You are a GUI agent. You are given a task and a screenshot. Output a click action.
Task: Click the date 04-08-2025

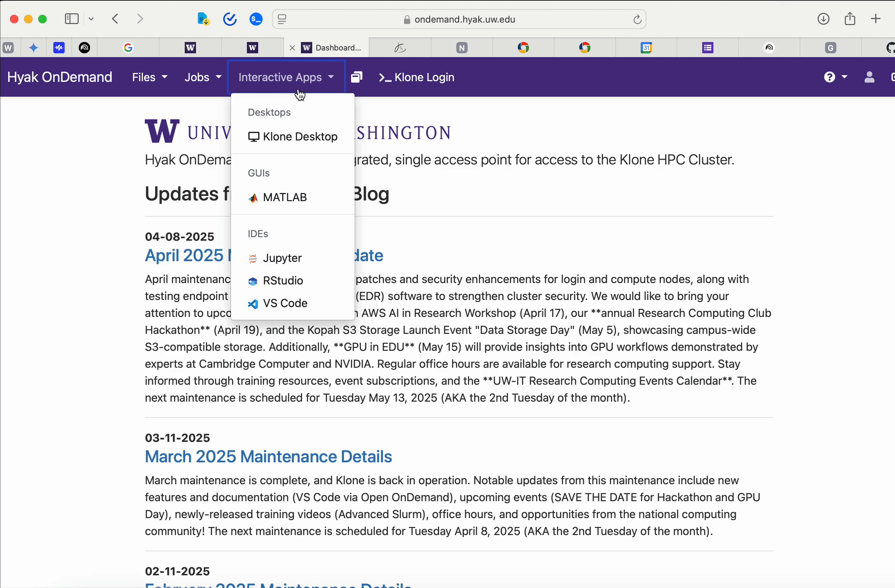(180, 237)
